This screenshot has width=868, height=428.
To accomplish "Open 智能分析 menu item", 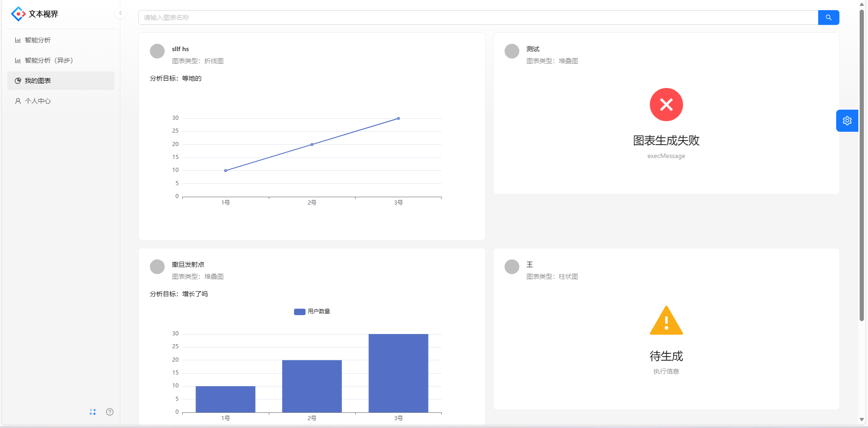I will 61,40.
